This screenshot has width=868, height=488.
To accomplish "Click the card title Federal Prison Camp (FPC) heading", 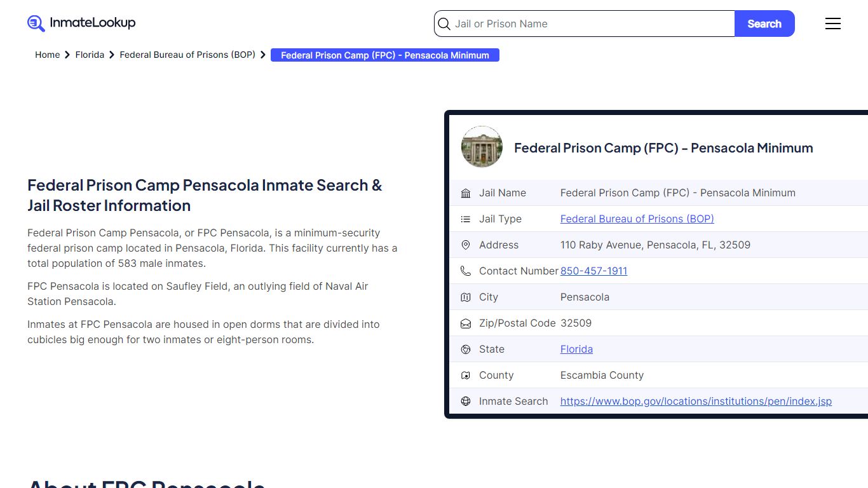I will pos(663,148).
